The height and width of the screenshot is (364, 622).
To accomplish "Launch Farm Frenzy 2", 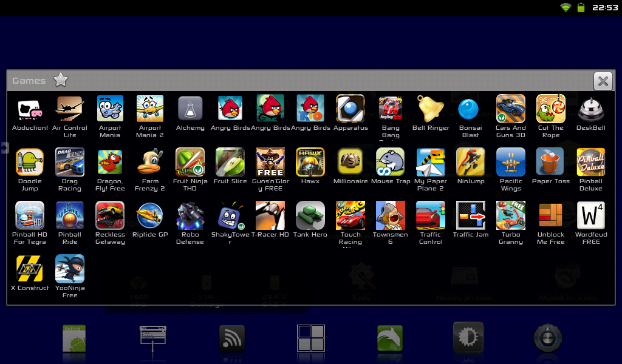I will [150, 162].
